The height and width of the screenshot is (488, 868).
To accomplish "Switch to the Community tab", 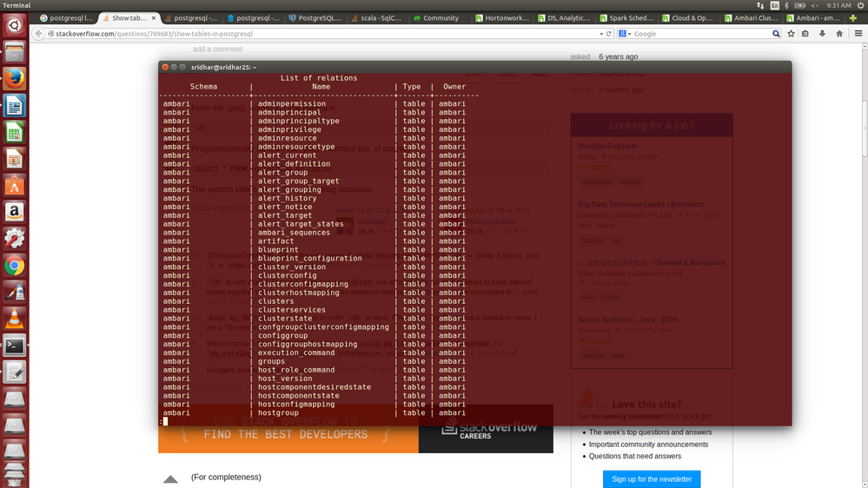I will (436, 17).
